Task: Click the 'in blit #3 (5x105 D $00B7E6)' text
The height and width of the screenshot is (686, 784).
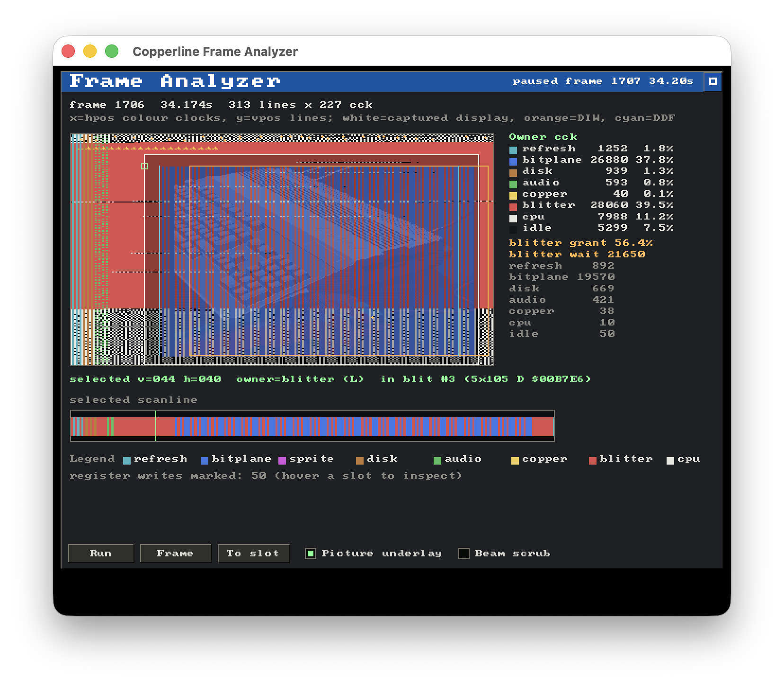Action: pyautogui.click(x=486, y=379)
